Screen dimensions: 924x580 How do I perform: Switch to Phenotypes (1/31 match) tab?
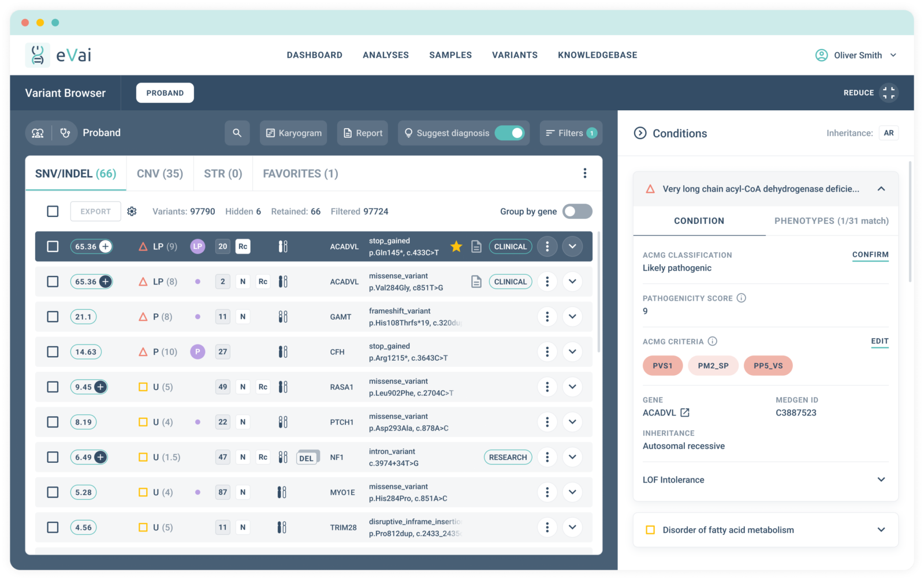[832, 221]
